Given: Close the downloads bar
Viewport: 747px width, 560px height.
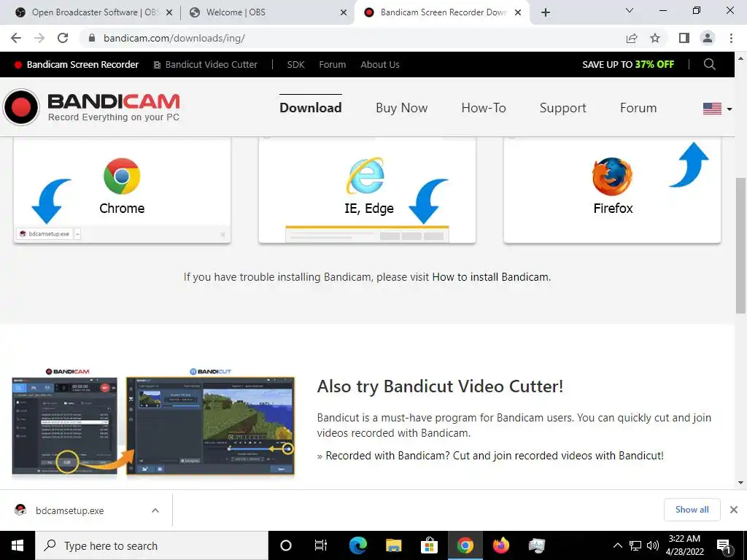Looking at the screenshot, I should point(734,510).
